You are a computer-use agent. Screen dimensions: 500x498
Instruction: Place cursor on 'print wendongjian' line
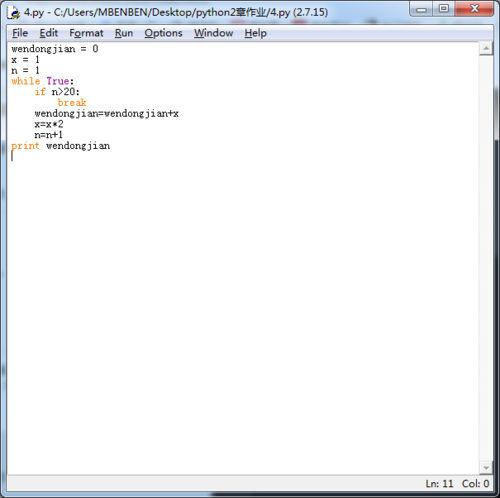tap(61, 146)
